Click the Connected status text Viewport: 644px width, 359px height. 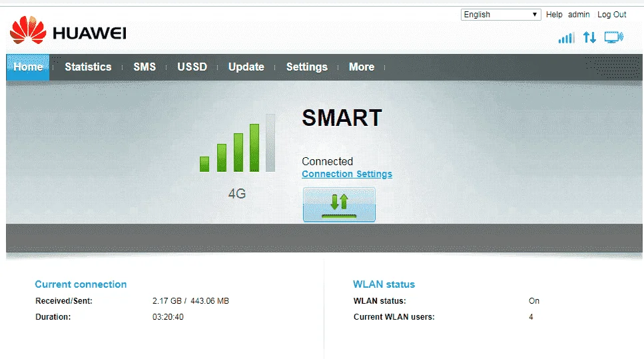[x=328, y=161]
